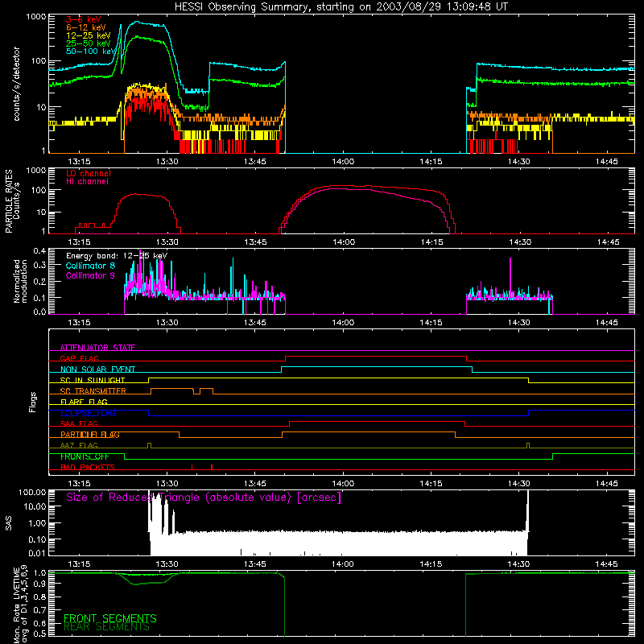Click the SAA_FLAG label
Viewport: 644px width, 644px height.
tap(79, 423)
